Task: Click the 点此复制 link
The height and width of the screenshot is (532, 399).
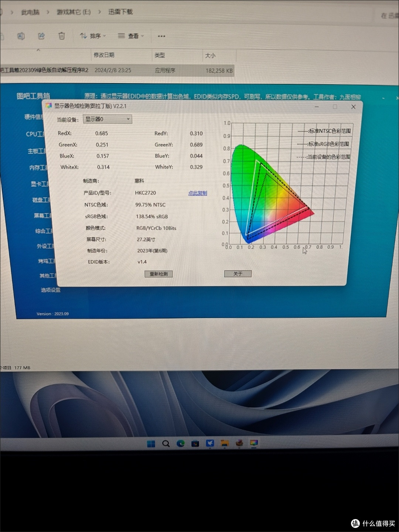Action: pos(198,193)
